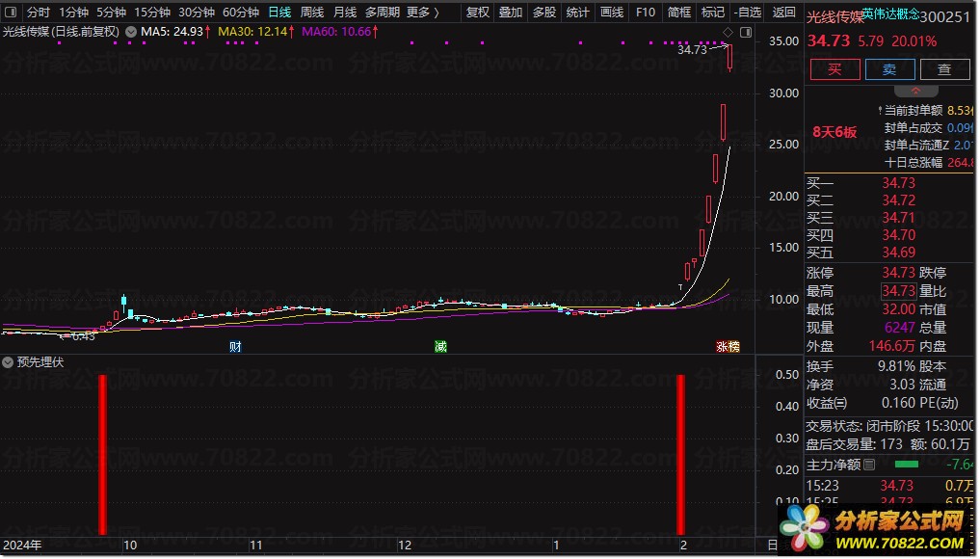Click the 返回 back button
The height and width of the screenshot is (559, 980).
click(x=783, y=12)
